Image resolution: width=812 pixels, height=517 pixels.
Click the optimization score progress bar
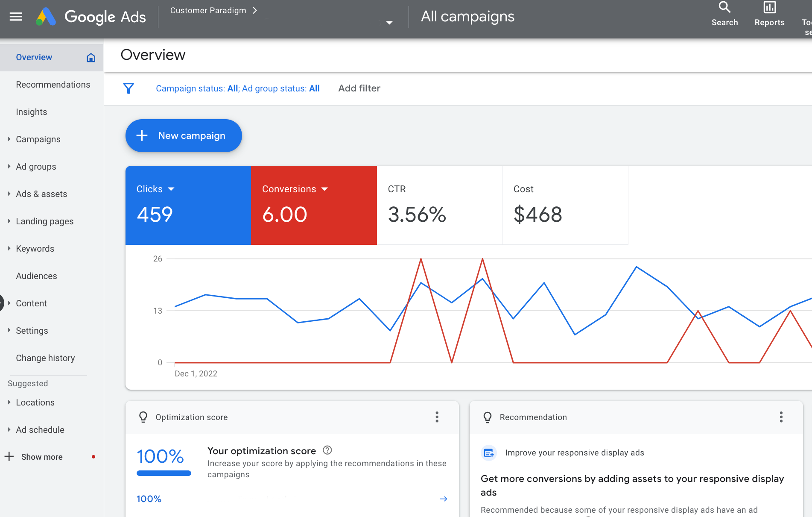pyautogui.click(x=164, y=473)
